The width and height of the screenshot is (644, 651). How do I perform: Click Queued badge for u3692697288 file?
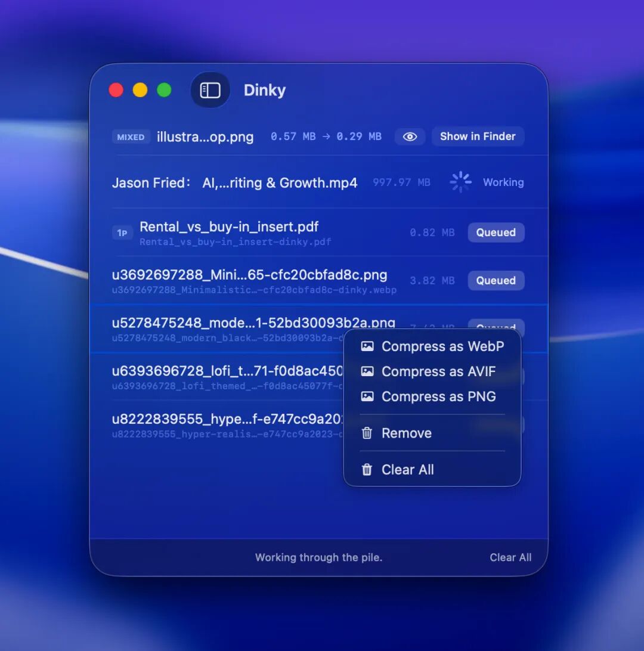(496, 281)
